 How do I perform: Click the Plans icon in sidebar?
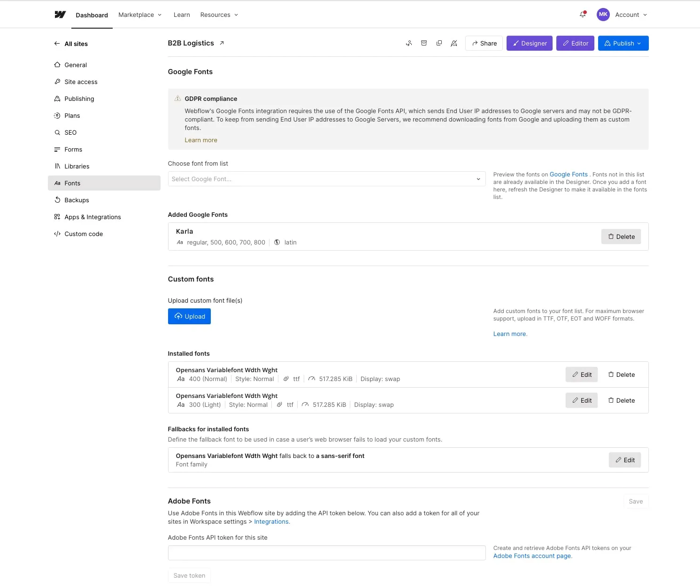[57, 115]
